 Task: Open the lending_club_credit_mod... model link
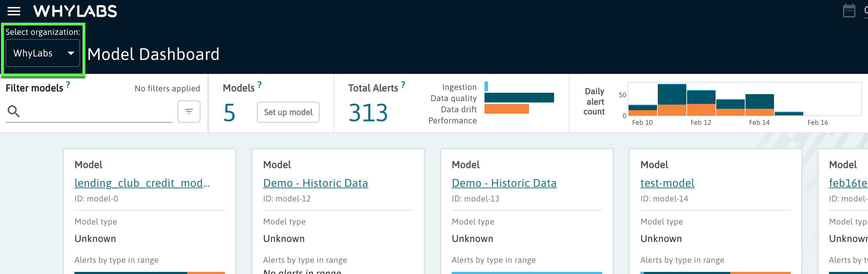(x=142, y=183)
